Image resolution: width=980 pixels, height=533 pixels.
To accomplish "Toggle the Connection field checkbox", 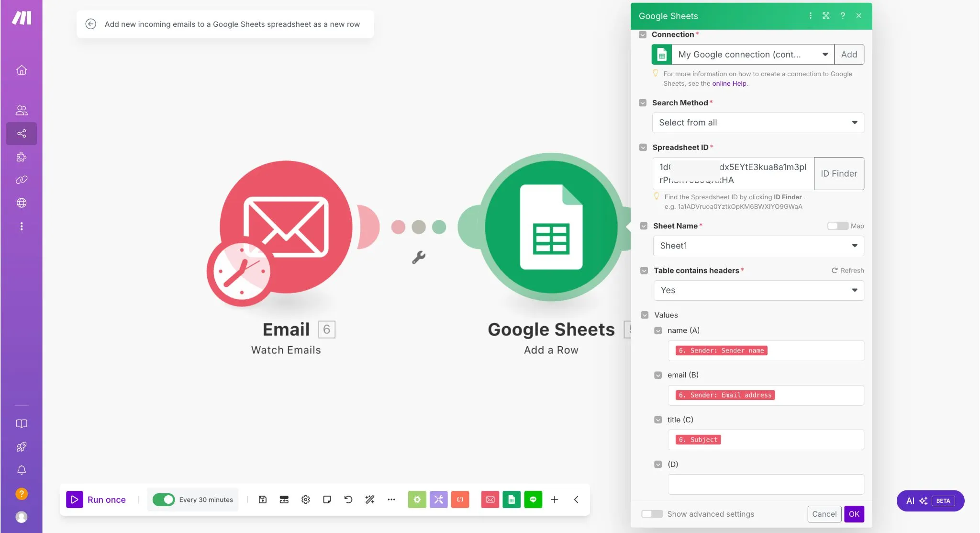I will [x=643, y=34].
